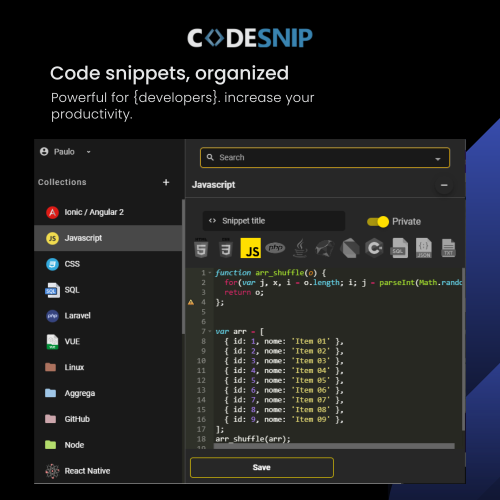This screenshot has width=500, height=500.
Task: Add a new collection with plus button
Action: (x=166, y=182)
